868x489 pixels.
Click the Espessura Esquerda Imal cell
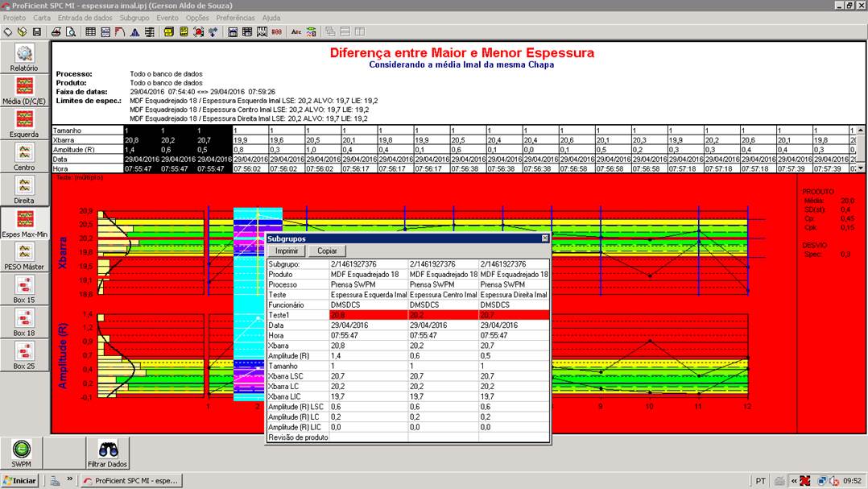(369, 295)
